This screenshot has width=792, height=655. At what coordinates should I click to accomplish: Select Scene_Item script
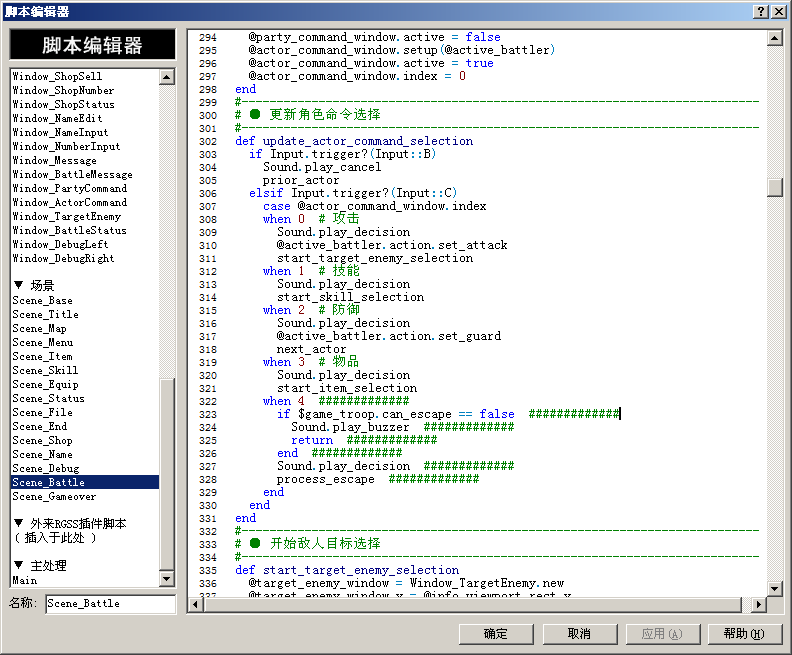pos(42,357)
